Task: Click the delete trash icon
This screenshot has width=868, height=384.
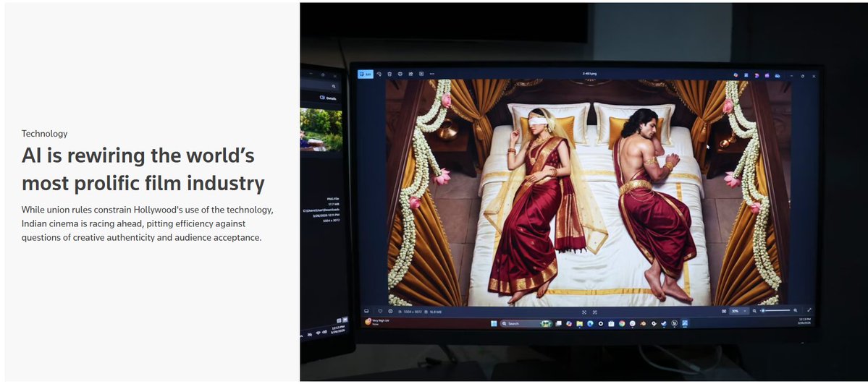Action: point(389,74)
